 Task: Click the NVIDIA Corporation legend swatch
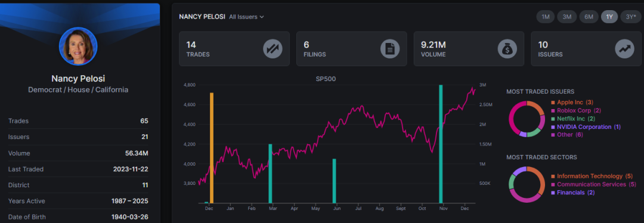tap(553, 127)
